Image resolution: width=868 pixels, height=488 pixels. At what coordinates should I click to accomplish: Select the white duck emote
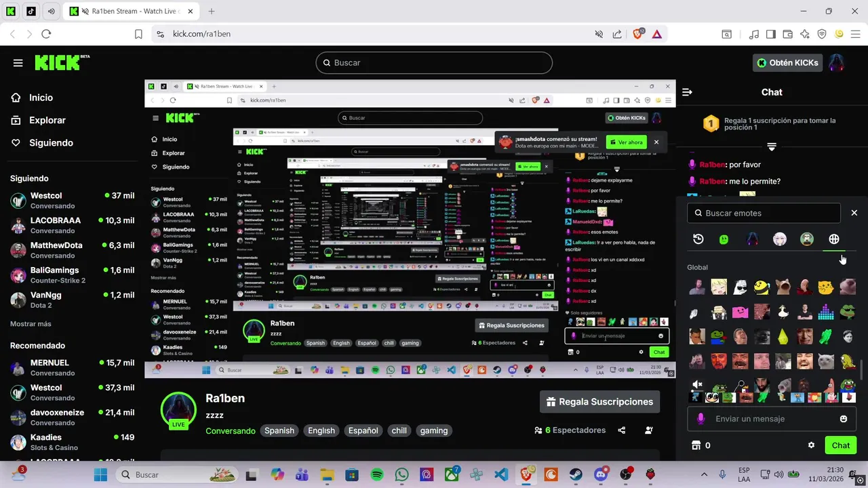coord(783,312)
